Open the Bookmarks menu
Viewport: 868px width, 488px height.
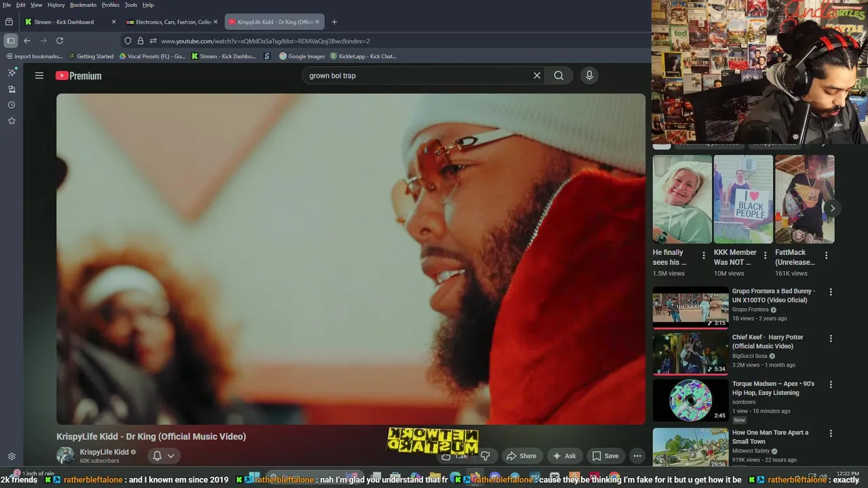(x=83, y=5)
